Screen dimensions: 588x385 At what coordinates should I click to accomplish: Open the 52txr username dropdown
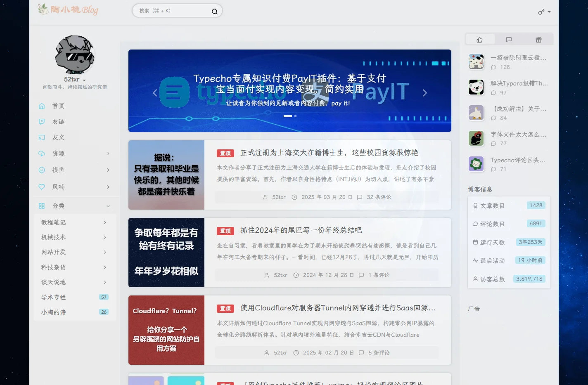point(75,80)
